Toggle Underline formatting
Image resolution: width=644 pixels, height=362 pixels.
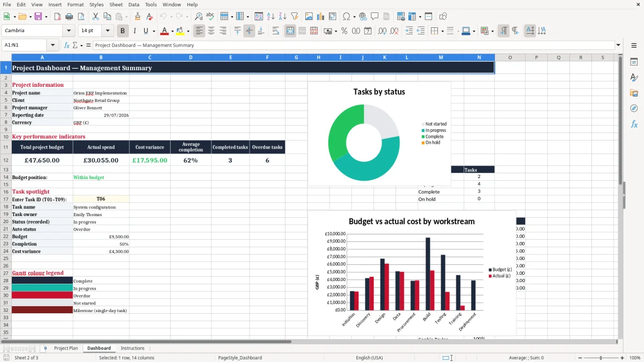pyautogui.click(x=146, y=31)
